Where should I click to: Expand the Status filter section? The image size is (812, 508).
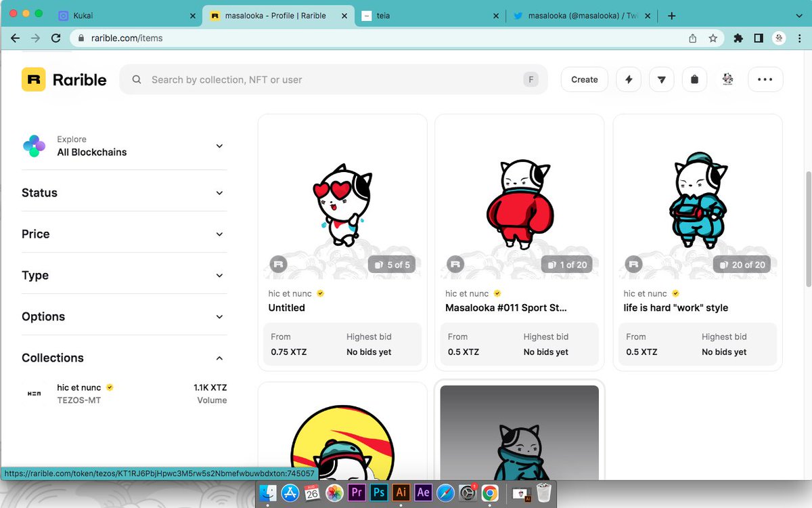124,193
